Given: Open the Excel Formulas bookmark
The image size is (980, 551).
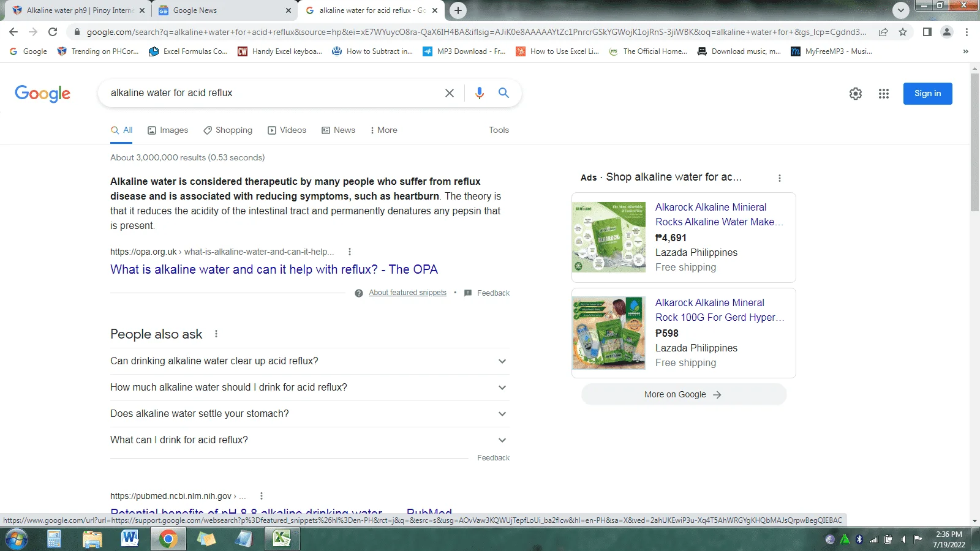Looking at the screenshot, I should coord(189,51).
